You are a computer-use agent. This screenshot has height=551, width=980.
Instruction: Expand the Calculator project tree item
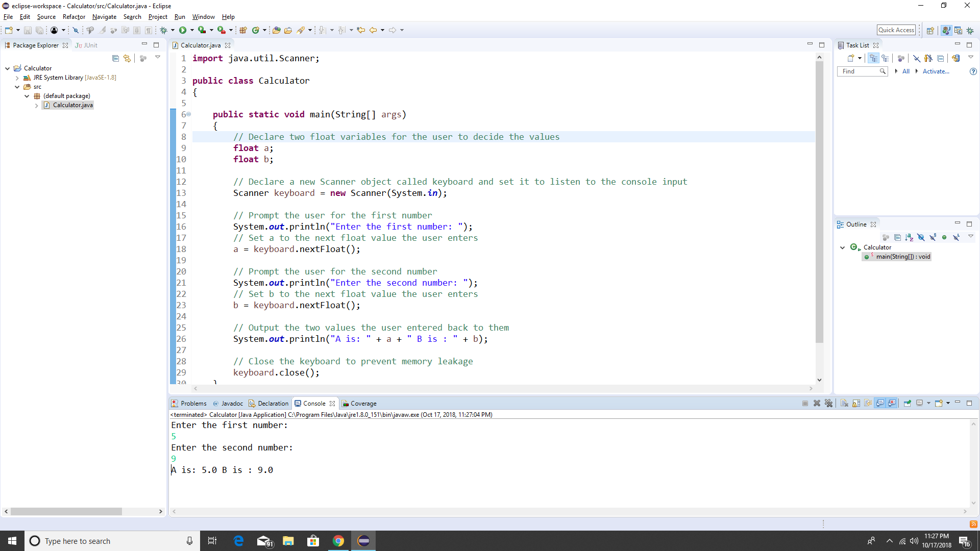(7, 68)
